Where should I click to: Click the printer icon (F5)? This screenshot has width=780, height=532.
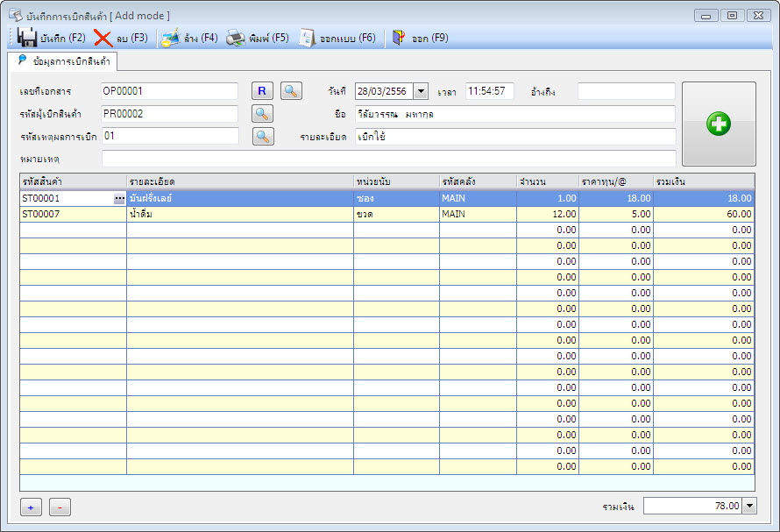pos(236,38)
